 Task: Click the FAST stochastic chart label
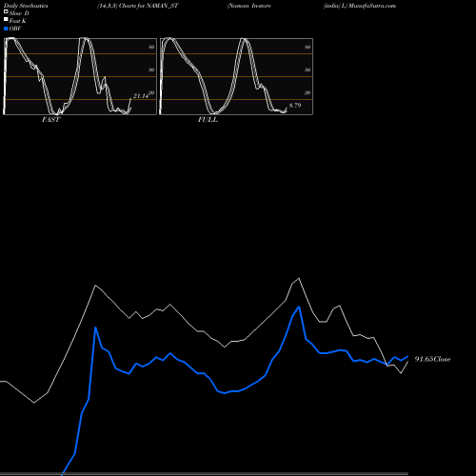pos(51,120)
